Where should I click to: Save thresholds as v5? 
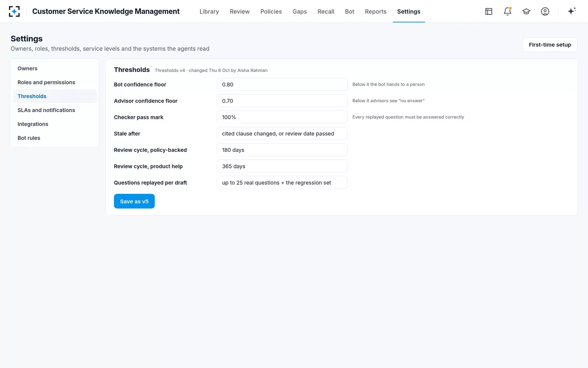click(134, 201)
